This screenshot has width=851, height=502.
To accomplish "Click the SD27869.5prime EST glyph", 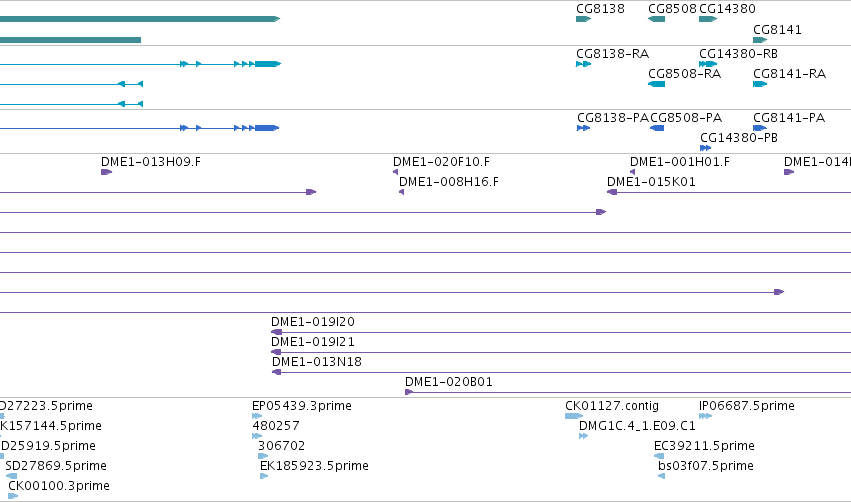I will point(11,476).
